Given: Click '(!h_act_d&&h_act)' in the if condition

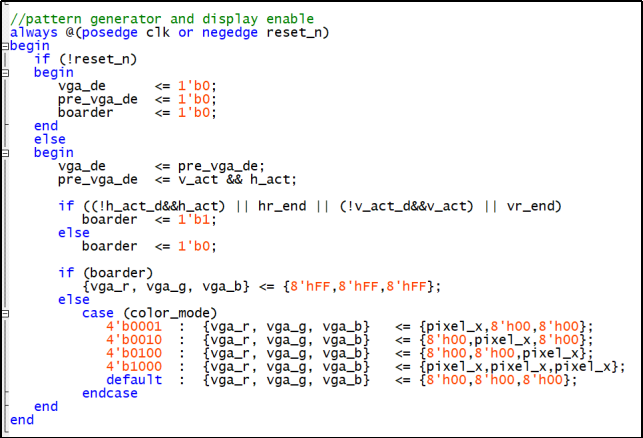Looking at the screenshot, I should [x=154, y=206].
